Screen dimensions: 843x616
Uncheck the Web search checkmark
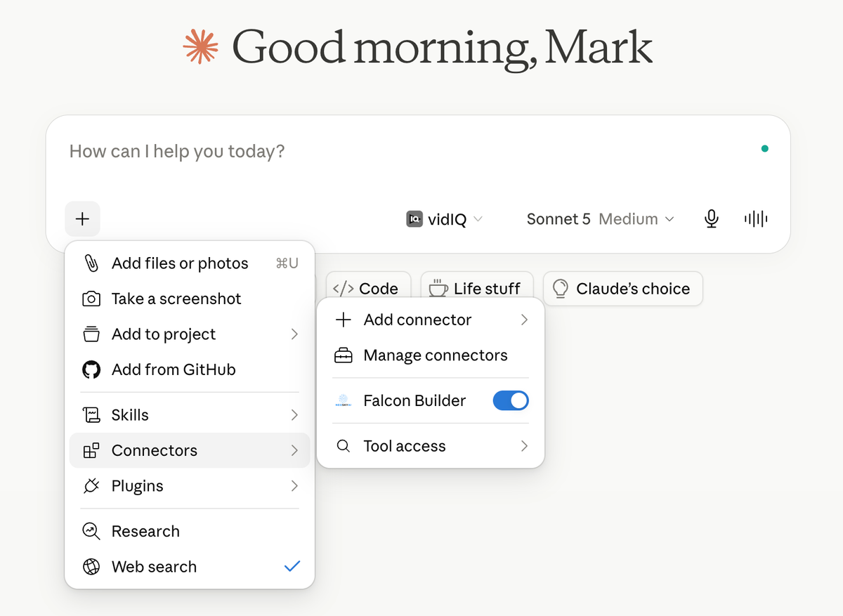tap(292, 566)
